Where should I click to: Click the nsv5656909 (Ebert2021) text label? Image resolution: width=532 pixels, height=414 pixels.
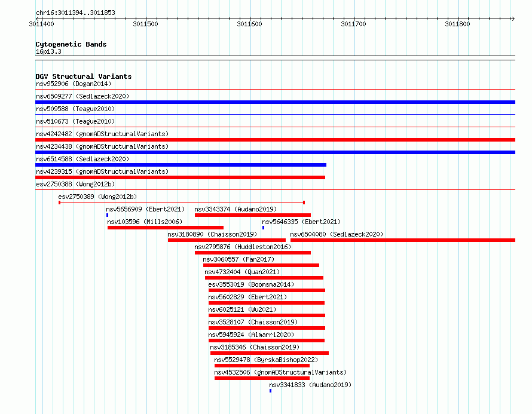tap(145, 209)
